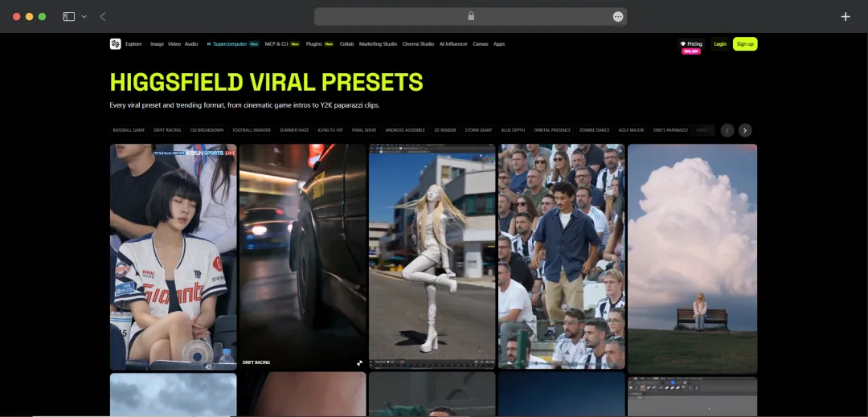This screenshot has width=868, height=417.
Task: Select the Zombie Dance preset chip
Action: tap(595, 130)
